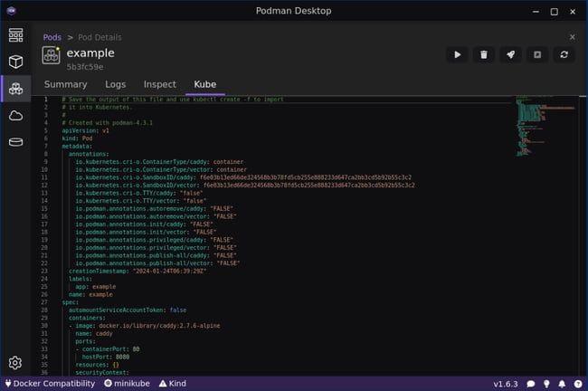Restart the pod with the refresh icon
Screen dimensions: 588x391
564,55
